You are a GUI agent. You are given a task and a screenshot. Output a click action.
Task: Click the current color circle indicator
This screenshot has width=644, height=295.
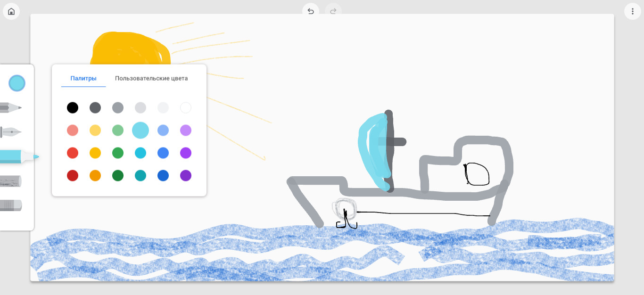tap(17, 83)
